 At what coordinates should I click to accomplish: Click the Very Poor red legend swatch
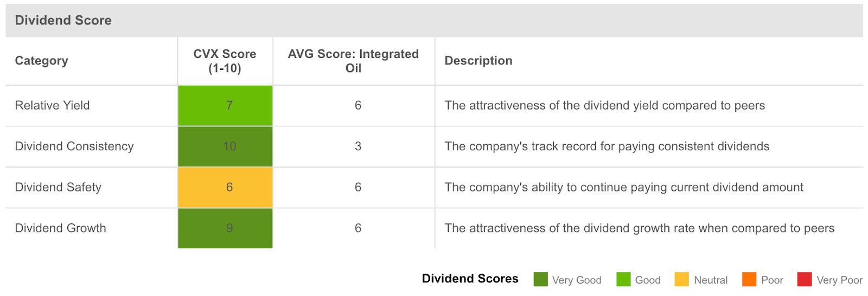click(805, 279)
